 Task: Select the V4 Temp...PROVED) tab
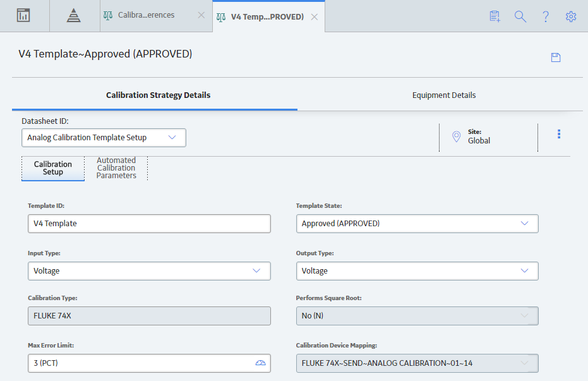267,17
